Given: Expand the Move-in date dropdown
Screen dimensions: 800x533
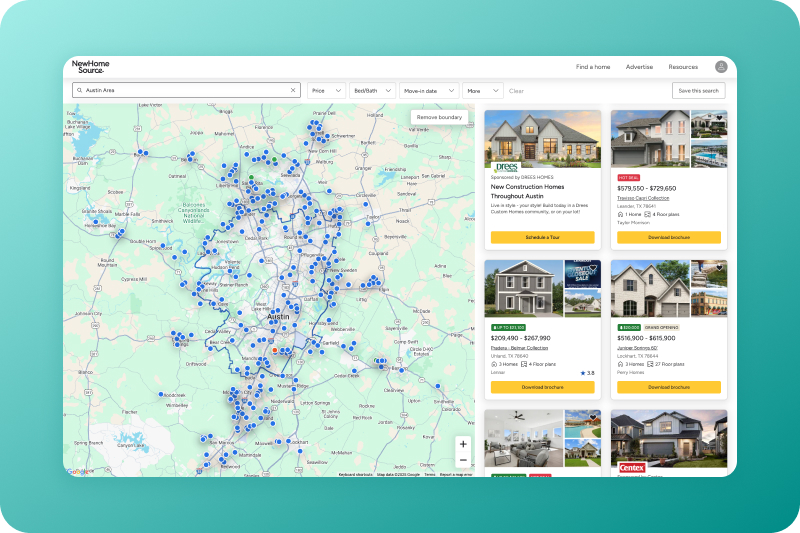Looking at the screenshot, I should tap(429, 90).
